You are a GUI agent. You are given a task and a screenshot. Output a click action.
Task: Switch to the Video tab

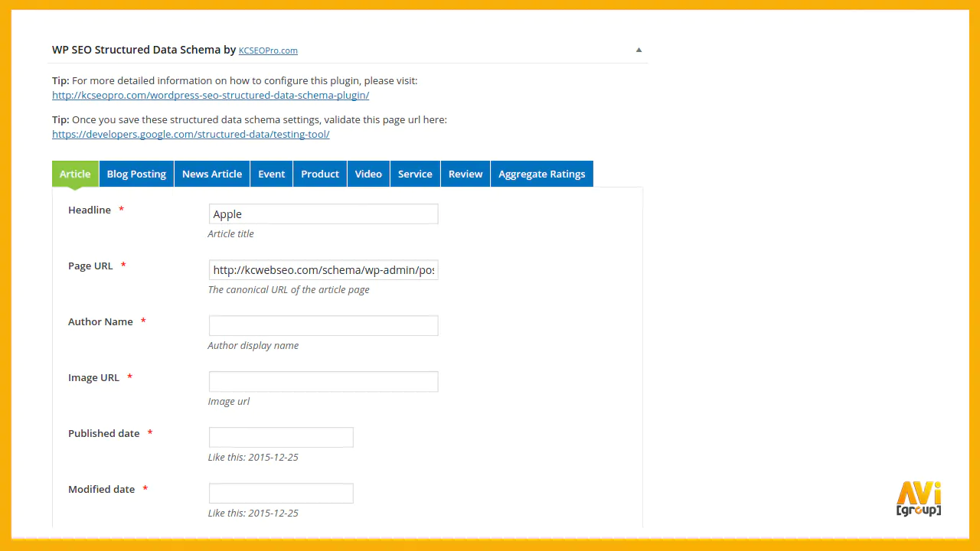368,174
